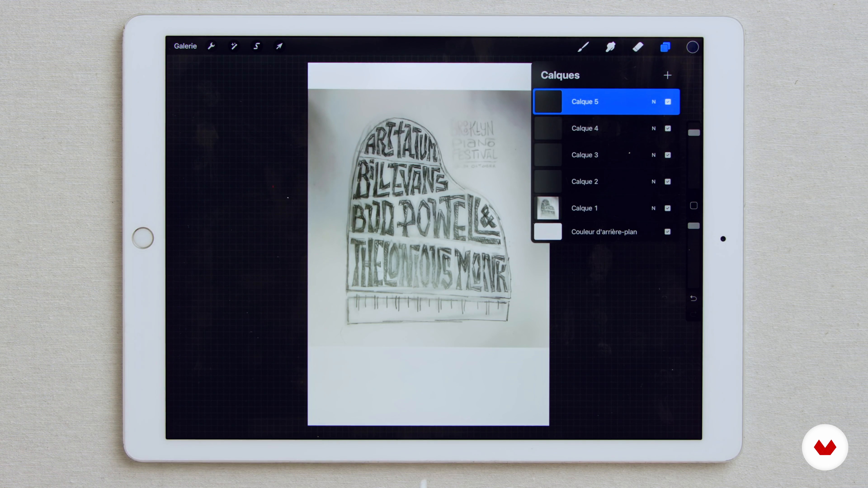Screen dimensions: 868x488
Task: Return to Galerie
Action: tap(185, 46)
